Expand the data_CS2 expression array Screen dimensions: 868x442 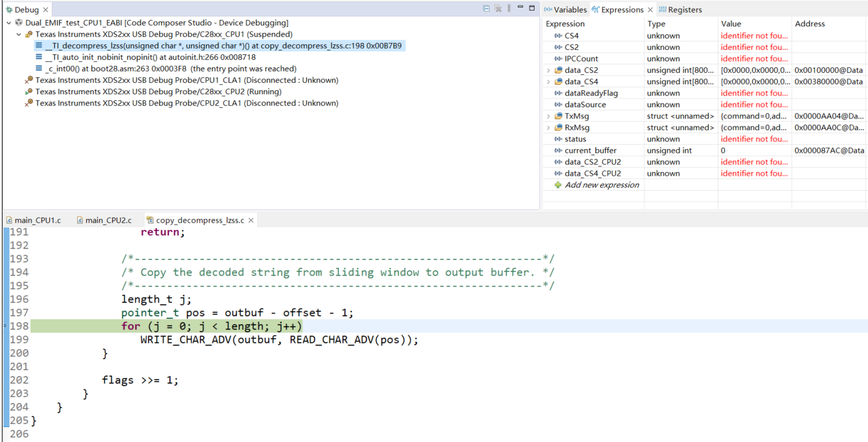coord(548,70)
